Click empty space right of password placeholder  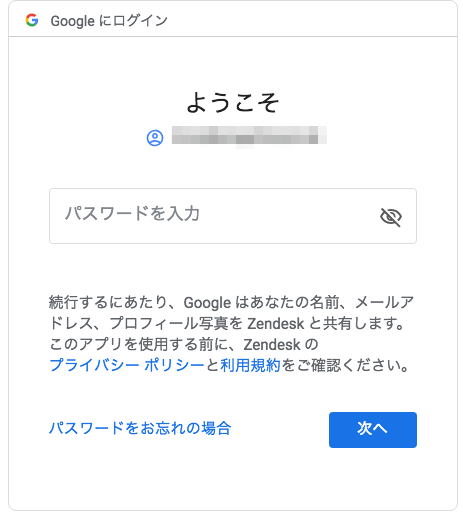point(287,216)
